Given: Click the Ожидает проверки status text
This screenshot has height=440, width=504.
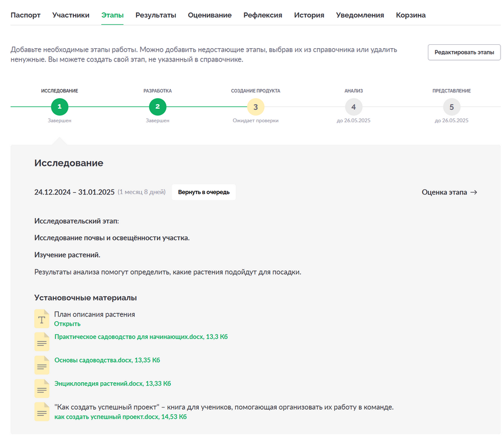Looking at the screenshot, I should tap(255, 121).
